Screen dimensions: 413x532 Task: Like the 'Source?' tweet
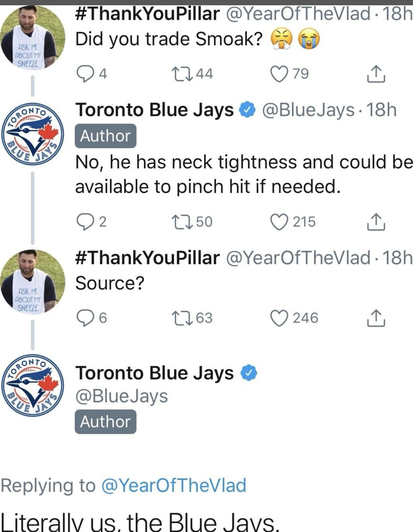tap(279, 318)
